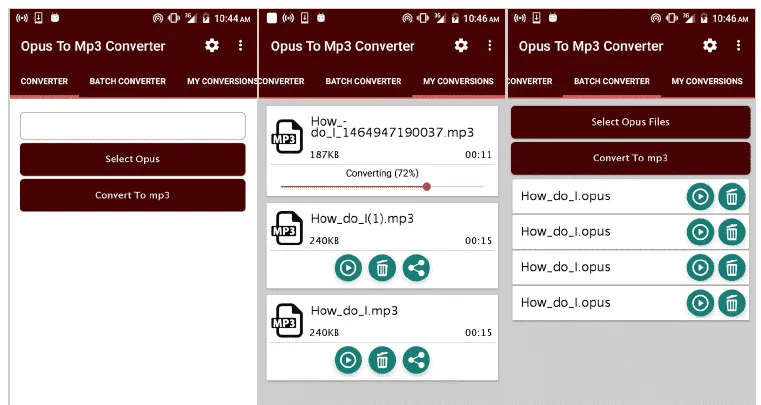
Task: Open settings gear in right screen
Action: coord(710,46)
